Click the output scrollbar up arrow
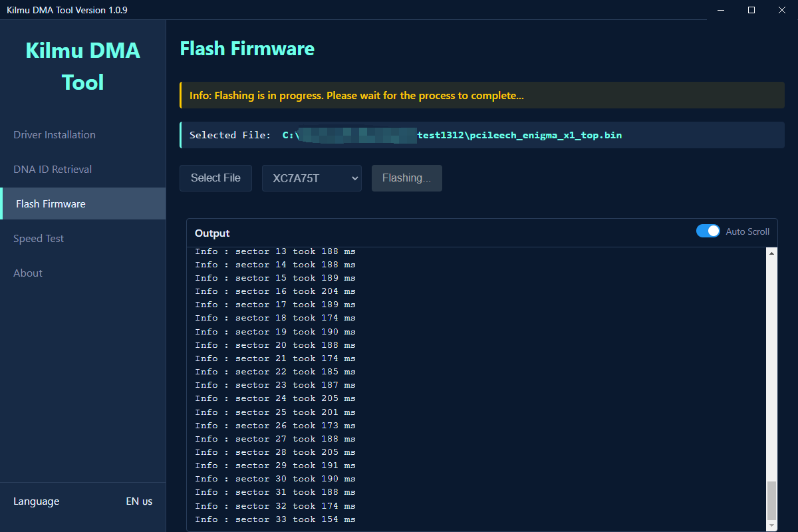Screen dimensions: 798x532 [x=771, y=253]
